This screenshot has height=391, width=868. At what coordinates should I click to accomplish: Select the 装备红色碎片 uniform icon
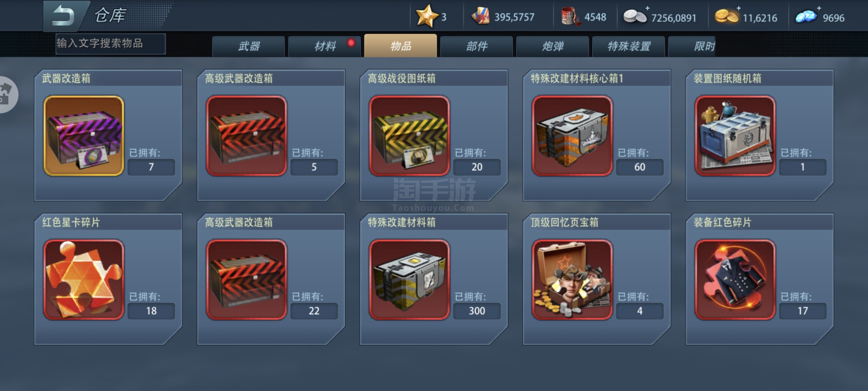click(x=735, y=280)
